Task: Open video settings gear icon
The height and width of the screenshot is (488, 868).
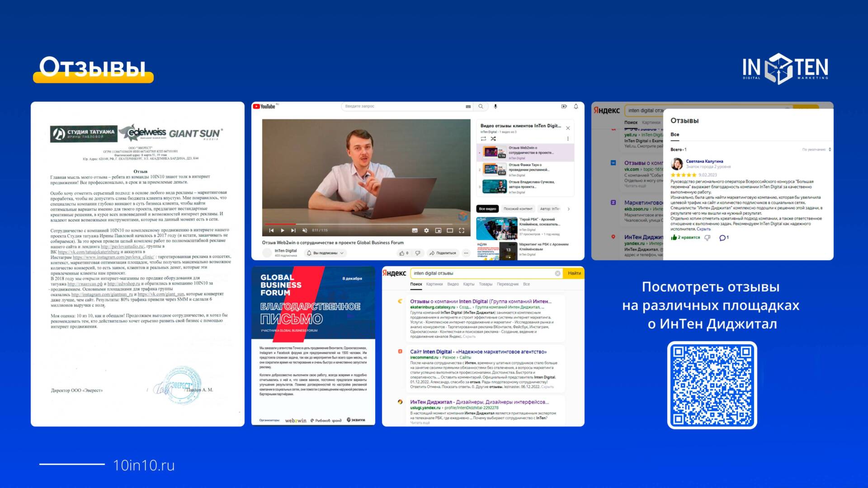Action: (x=426, y=230)
